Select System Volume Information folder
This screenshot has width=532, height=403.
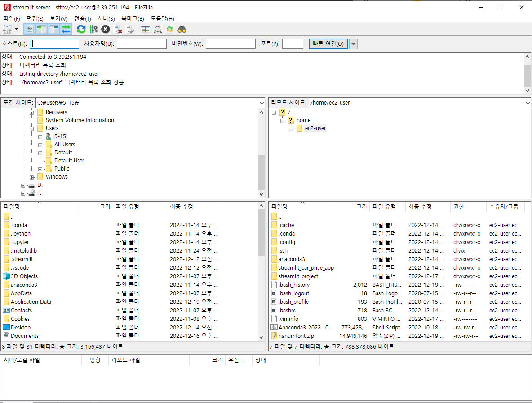pyautogui.click(x=80, y=120)
